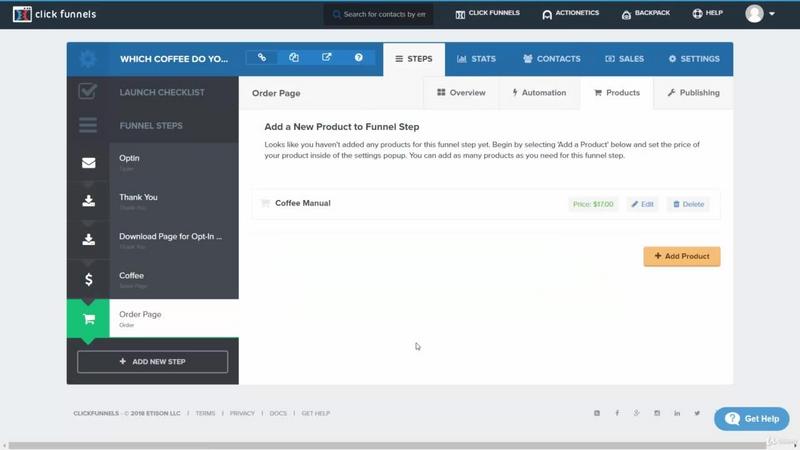Click the Launch Checklist label
The width and height of the screenshot is (800, 450).
pos(162,92)
